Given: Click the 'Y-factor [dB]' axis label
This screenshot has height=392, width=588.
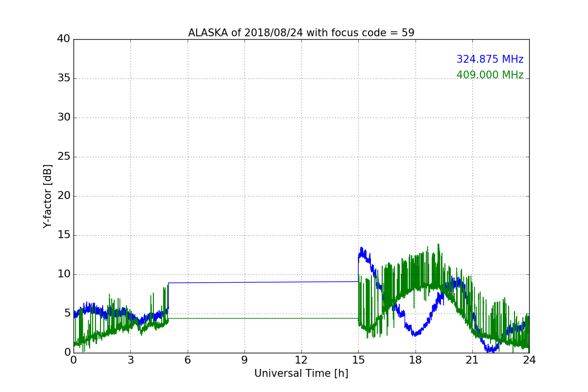Looking at the screenshot, I should click(x=48, y=196).
